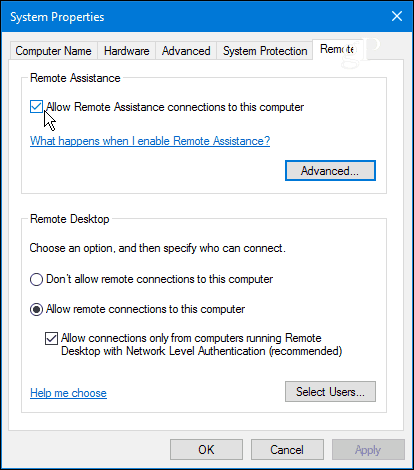Open What happens when I enable Remote Assistance link
414x470 pixels.
coord(150,141)
